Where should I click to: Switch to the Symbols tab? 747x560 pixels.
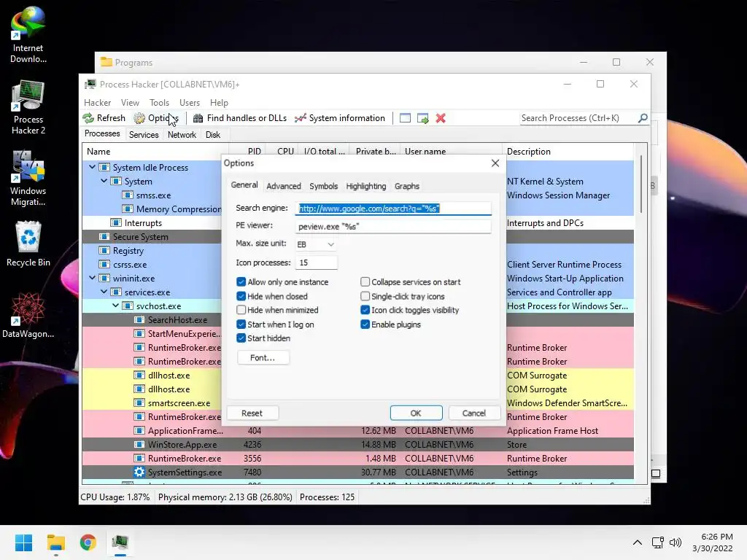[323, 186]
